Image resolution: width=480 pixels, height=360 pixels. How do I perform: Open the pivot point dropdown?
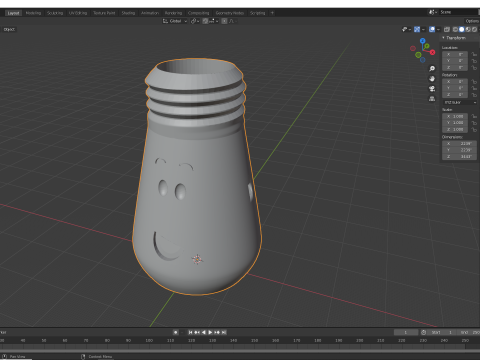[195, 21]
